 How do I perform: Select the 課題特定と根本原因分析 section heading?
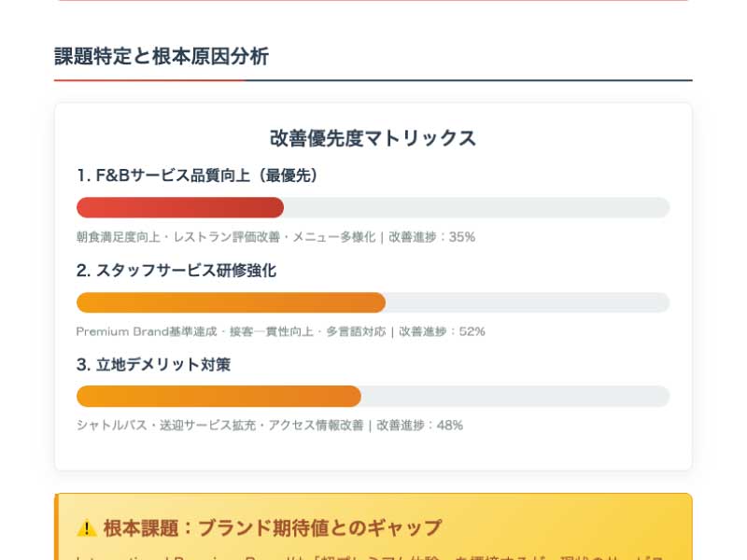click(x=162, y=56)
